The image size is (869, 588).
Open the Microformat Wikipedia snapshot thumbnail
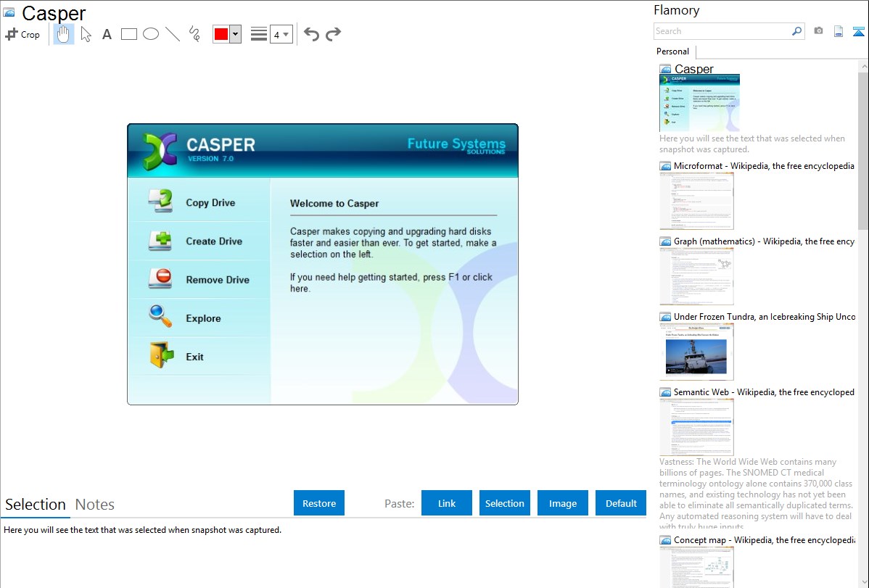pos(696,201)
